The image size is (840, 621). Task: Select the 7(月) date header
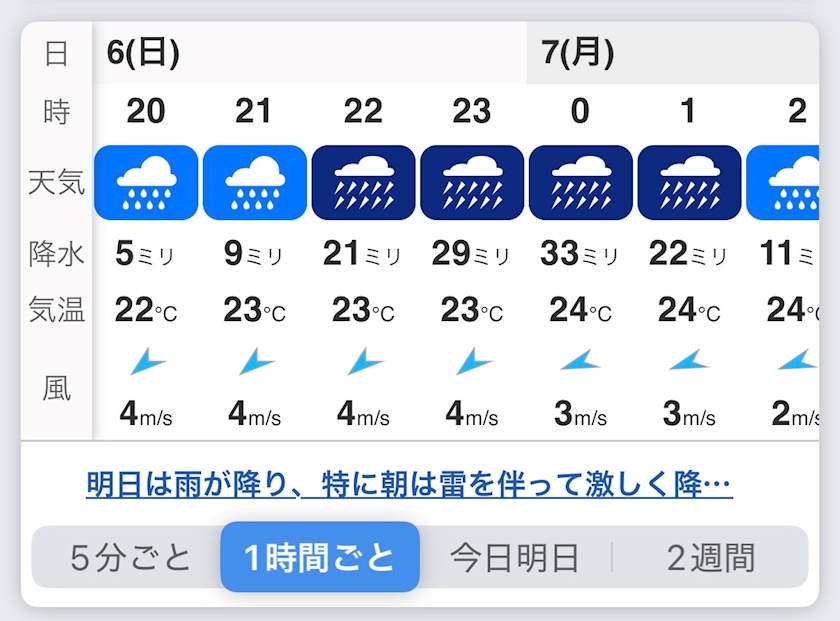click(578, 53)
